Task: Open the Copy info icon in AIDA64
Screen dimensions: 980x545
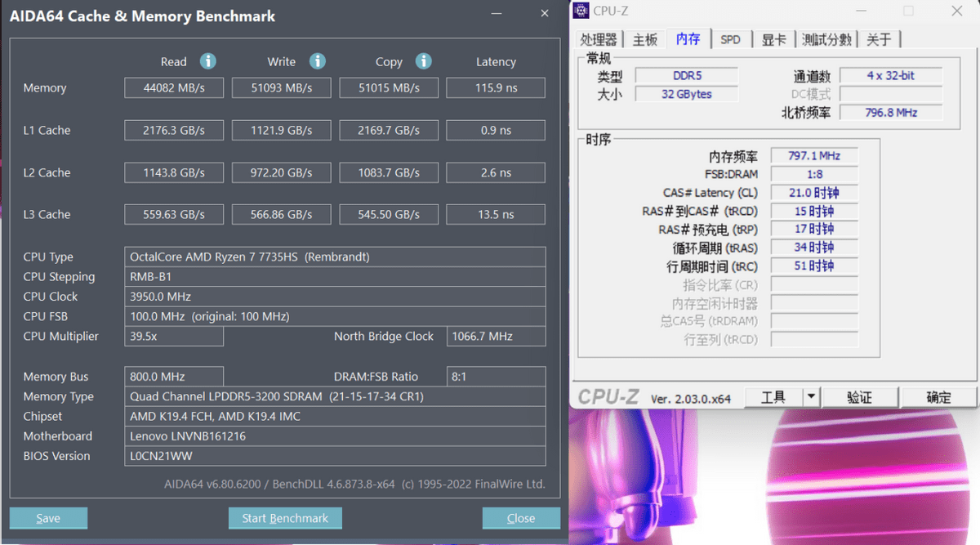Action: click(x=423, y=61)
